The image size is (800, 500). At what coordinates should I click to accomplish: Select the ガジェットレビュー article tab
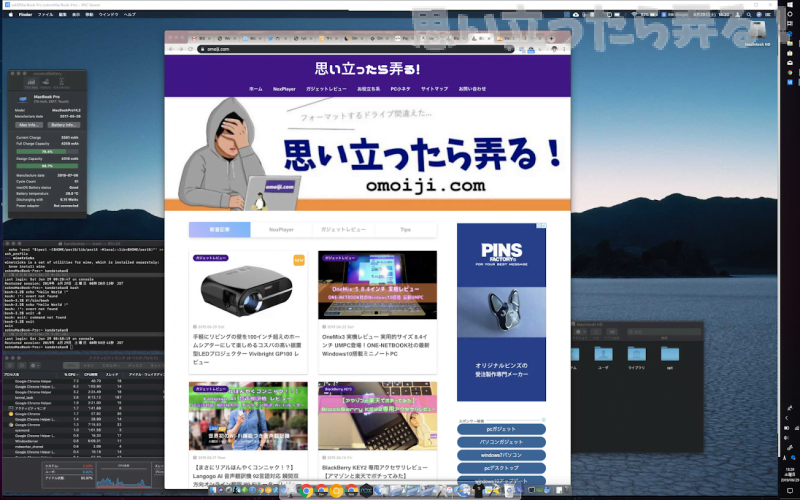(x=343, y=230)
